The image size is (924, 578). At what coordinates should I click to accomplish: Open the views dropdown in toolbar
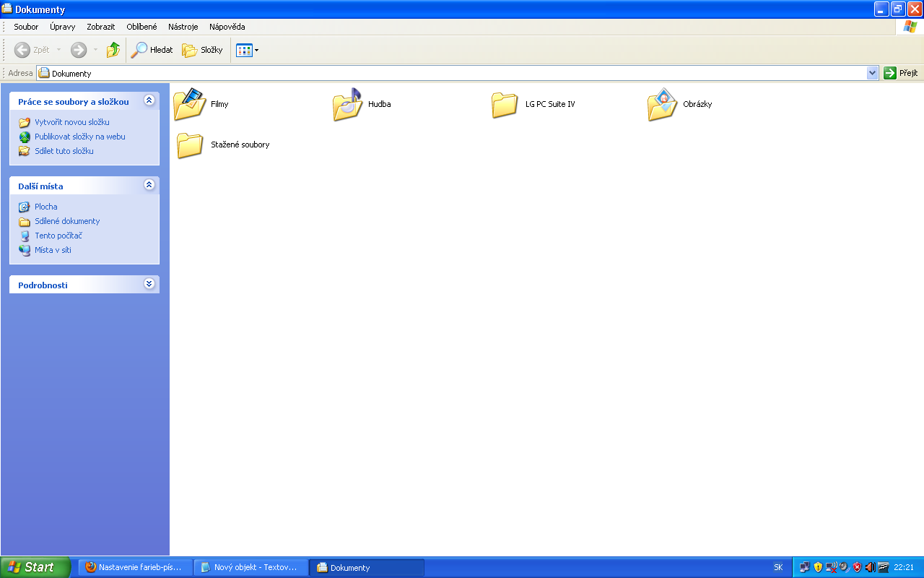pos(247,50)
